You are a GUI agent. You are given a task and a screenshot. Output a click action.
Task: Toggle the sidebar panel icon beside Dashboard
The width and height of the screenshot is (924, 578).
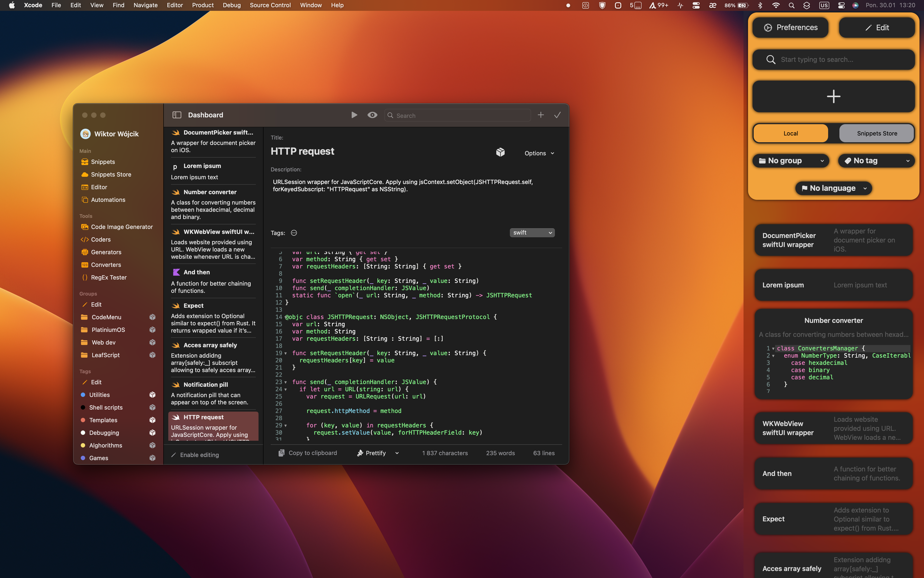coord(177,115)
